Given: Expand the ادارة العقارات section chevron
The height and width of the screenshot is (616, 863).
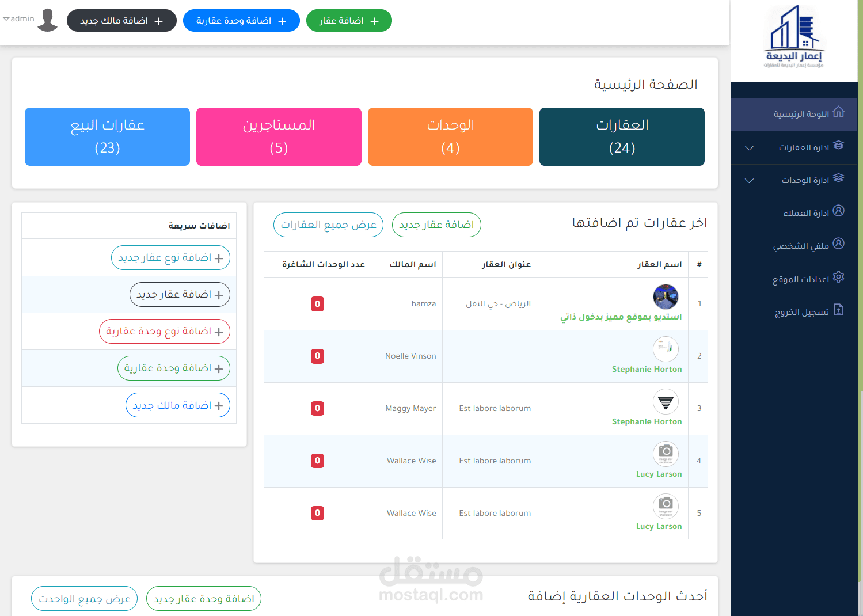Looking at the screenshot, I should click(x=749, y=148).
